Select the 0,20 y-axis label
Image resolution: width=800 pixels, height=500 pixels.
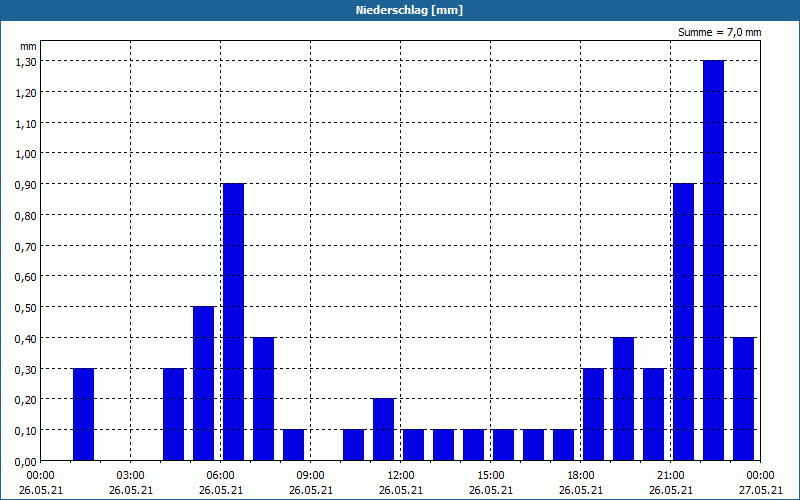[x=26, y=399]
